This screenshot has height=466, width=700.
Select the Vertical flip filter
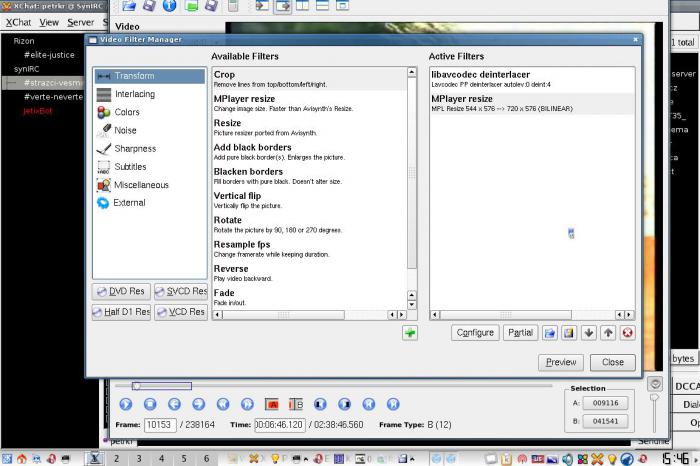tap(309, 200)
